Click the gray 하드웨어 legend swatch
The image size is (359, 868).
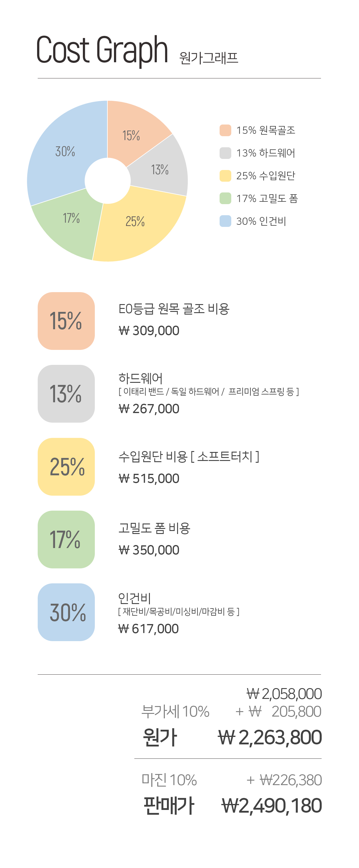click(x=225, y=153)
